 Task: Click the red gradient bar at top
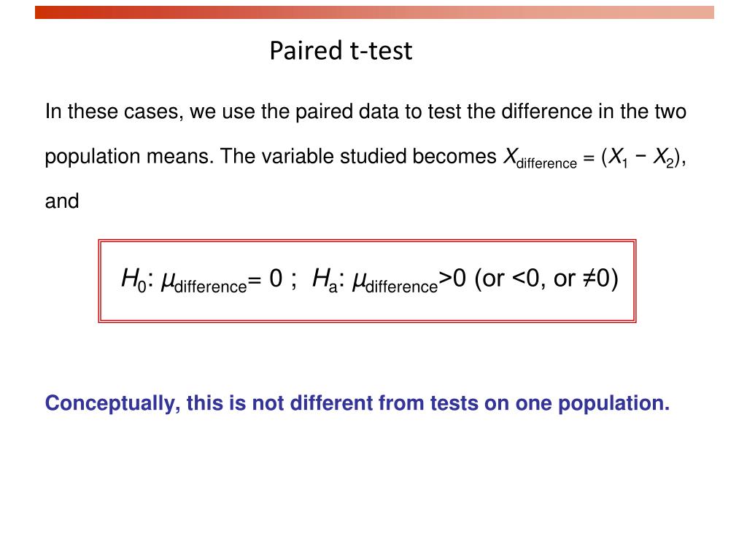[x=374, y=12]
